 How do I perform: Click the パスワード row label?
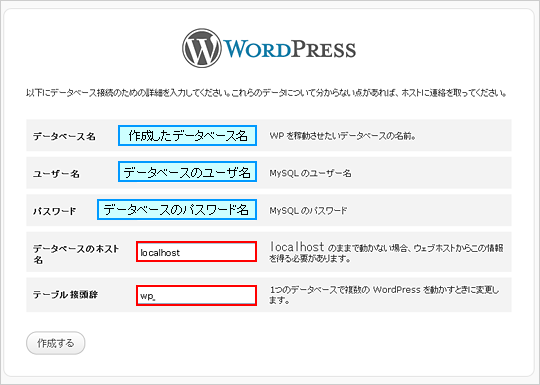click(x=54, y=211)
